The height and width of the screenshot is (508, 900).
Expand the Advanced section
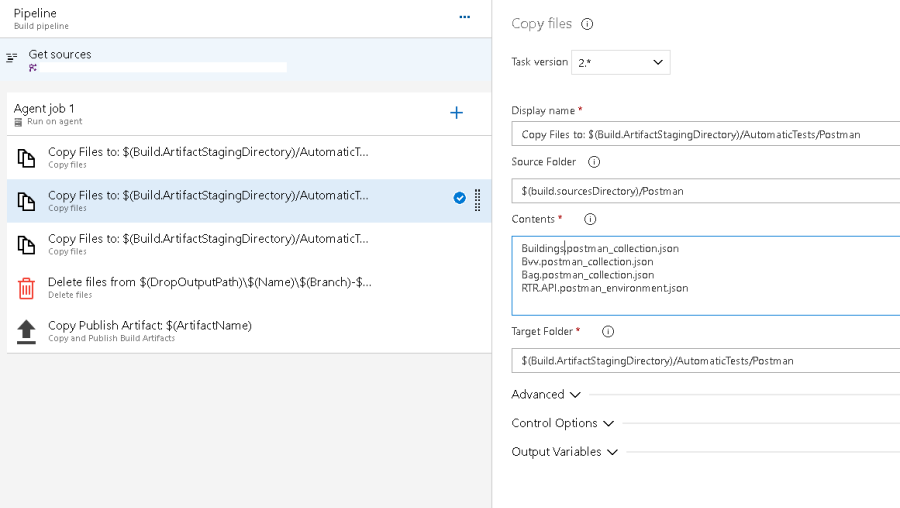pyautogui.click(x=546, y=394)
